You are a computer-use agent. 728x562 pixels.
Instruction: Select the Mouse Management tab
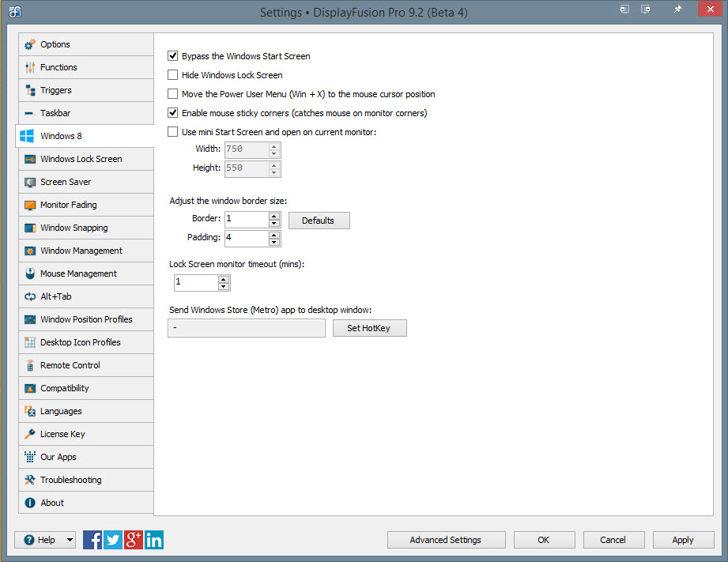pos(86,273)
